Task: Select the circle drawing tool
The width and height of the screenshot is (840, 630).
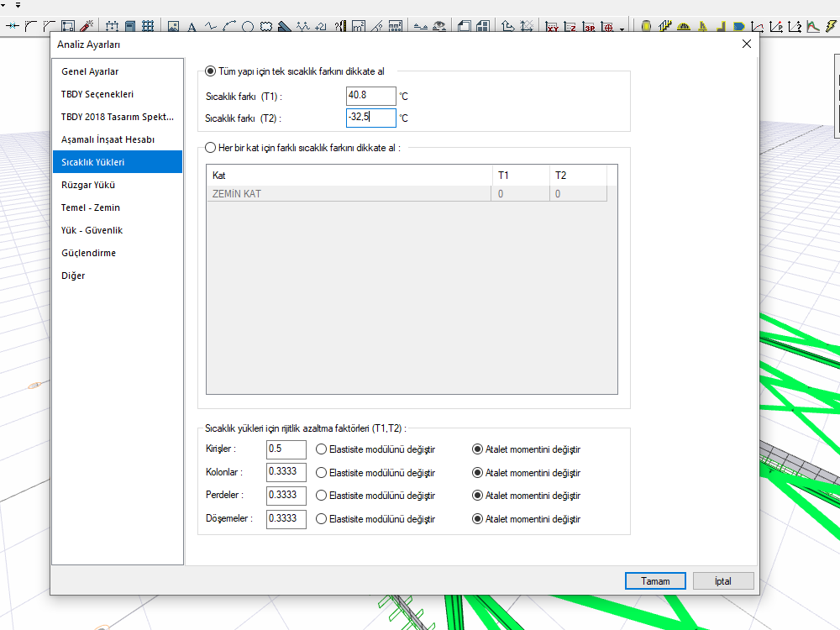Action: point(248,27)
